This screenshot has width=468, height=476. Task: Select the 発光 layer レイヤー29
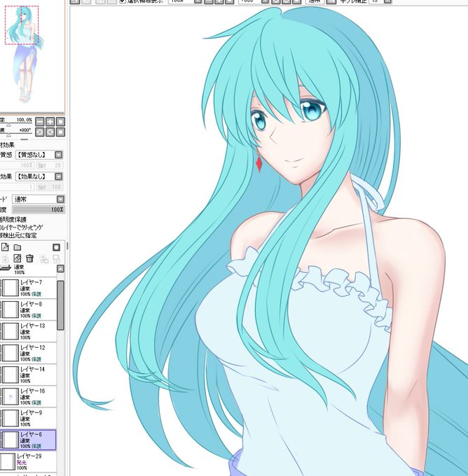click(28, 462)
